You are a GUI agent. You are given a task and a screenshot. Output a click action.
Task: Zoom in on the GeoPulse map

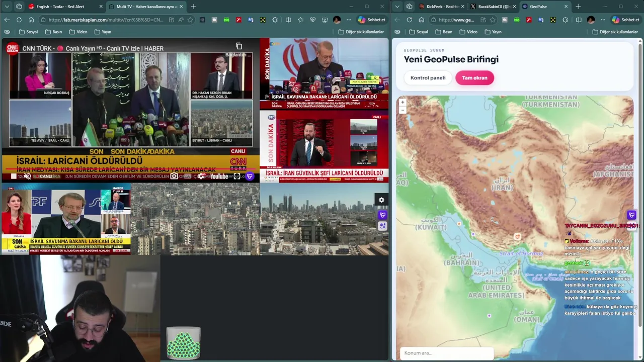tap(402, 102)
